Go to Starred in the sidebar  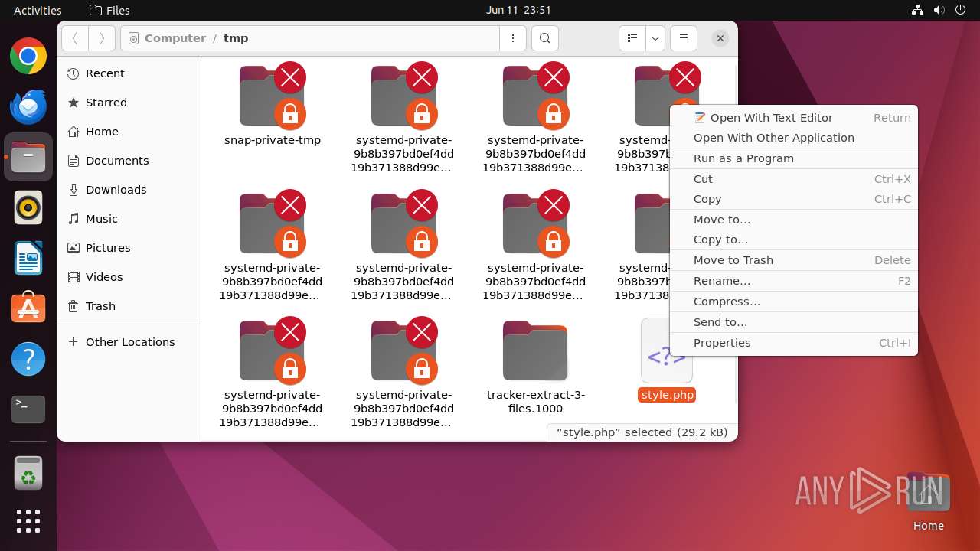click(x=129, y=103)
